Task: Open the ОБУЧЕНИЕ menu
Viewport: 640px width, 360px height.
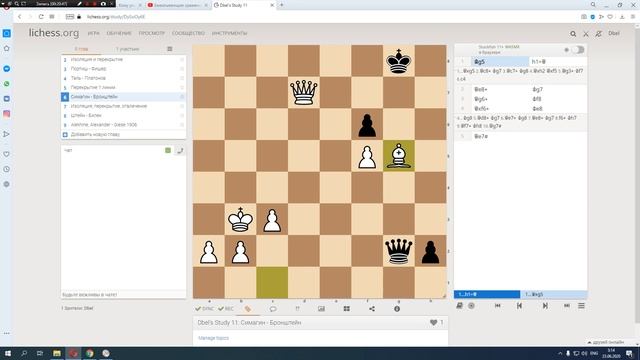Action: (119, 33)
